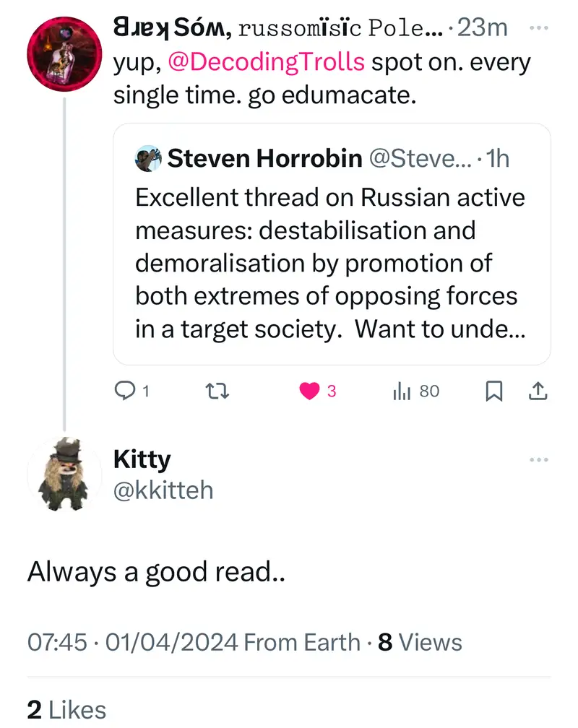
Task: Click the Kitty display name
Action: 142,459
